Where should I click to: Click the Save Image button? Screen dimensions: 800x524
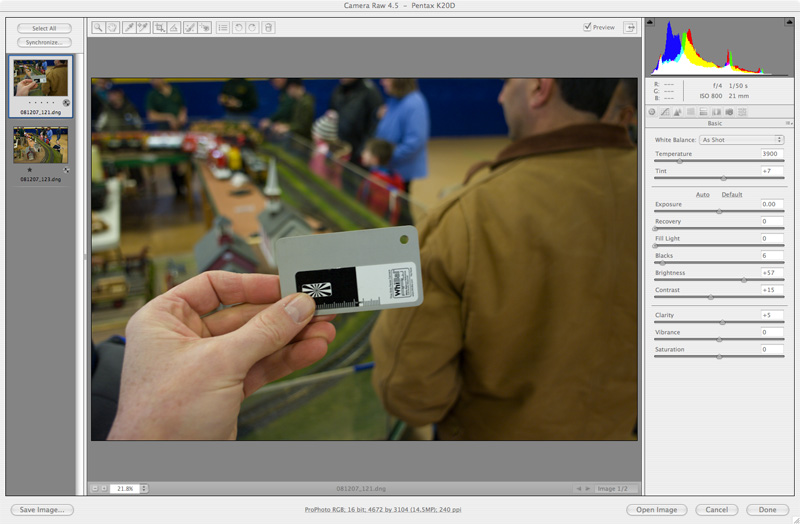pyautogui.click(x=42, y=510)
